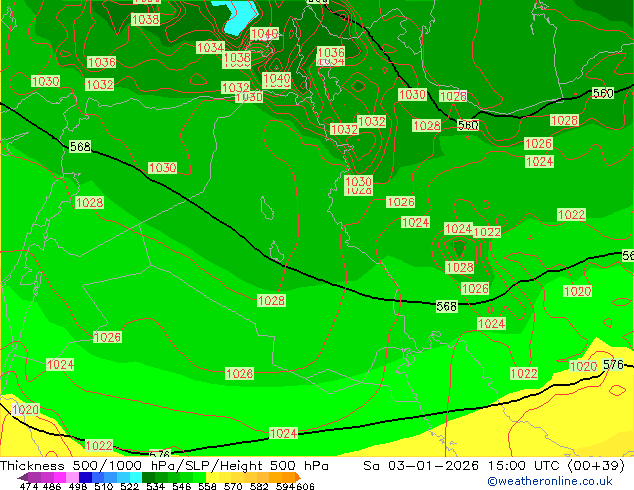This screenshot has height=490, width=634.
Task: Click the 560 label next to the 1028 label
Action: (x=468, y=125)
